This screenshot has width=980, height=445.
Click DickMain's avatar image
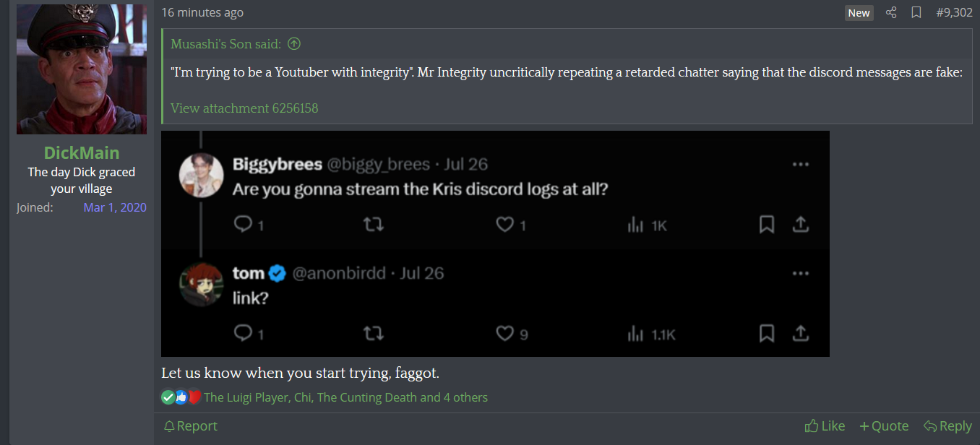(82, 69)
